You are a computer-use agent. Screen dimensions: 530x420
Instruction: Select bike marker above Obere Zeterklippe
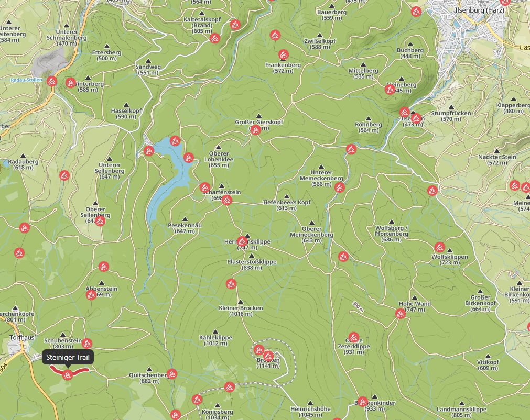(x=354, y=337)
